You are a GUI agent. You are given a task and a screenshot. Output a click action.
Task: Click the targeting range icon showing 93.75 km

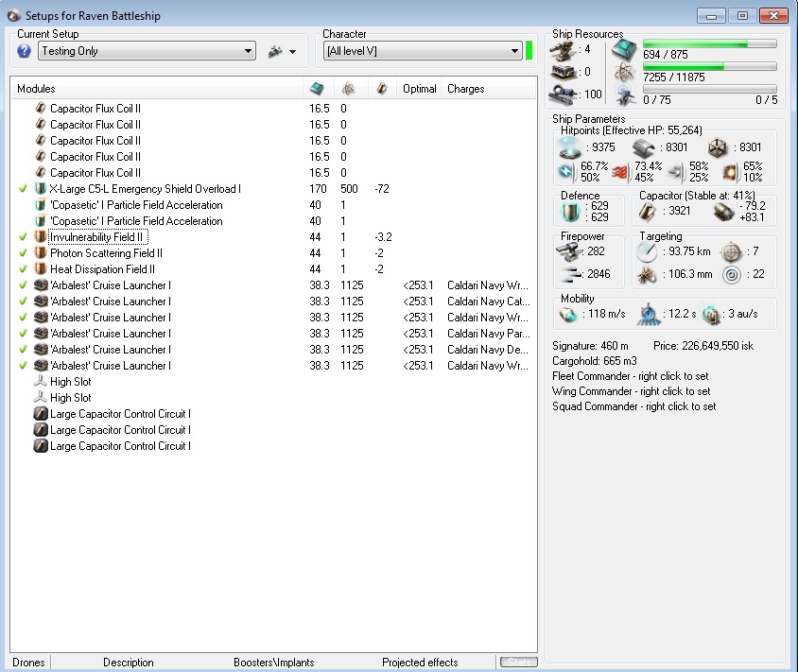coord(648,251)
